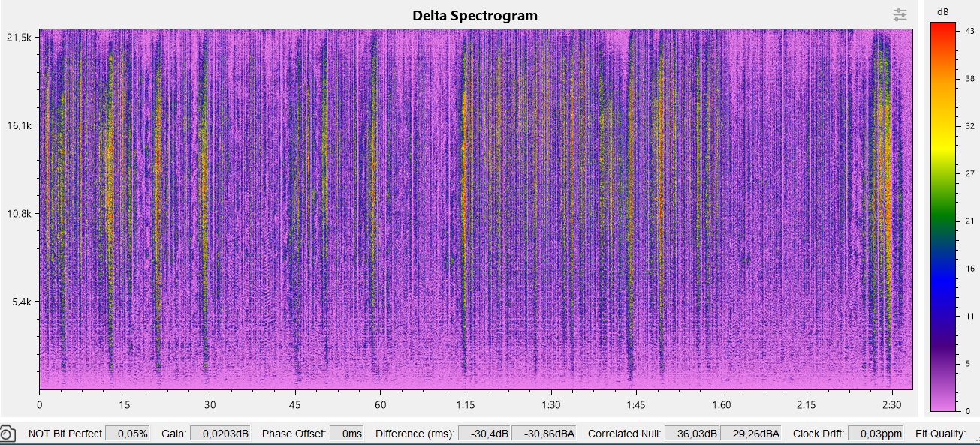Select the Phase Offset 0ms field
980x445 pixels.
point(347,434)
